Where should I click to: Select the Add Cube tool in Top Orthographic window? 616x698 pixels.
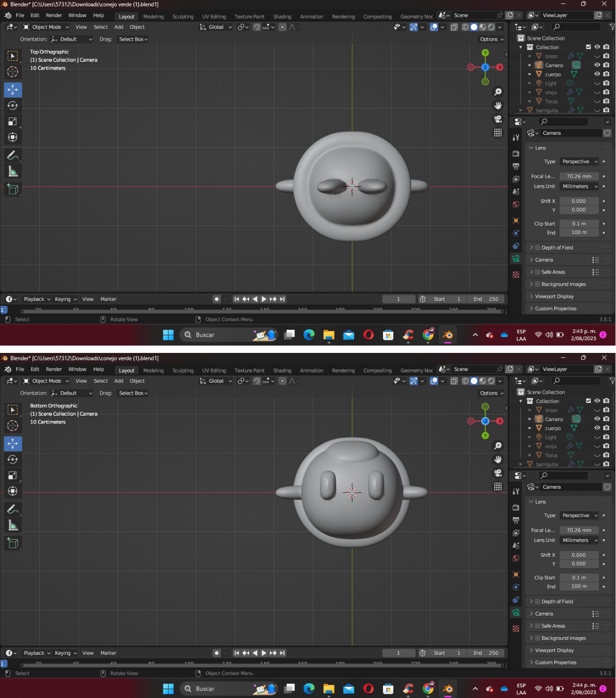click(x=13, y=190)
